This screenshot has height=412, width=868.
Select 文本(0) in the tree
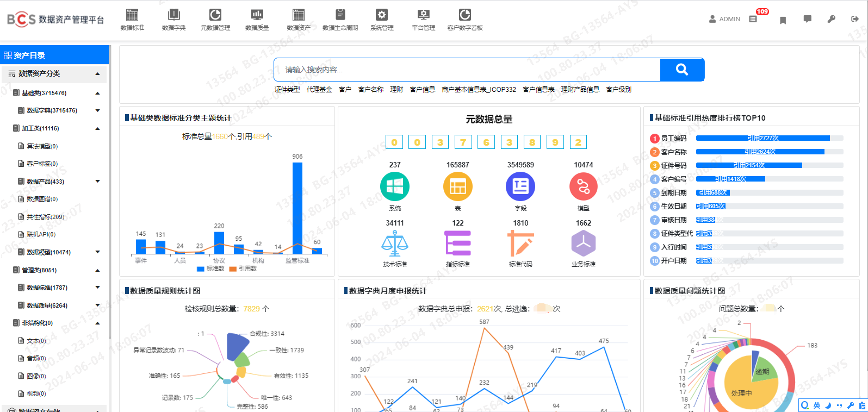tap(36, 341)
